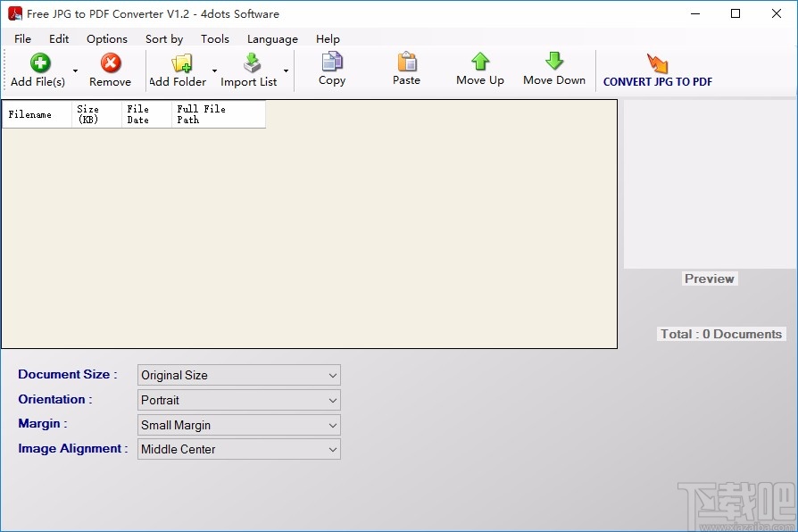Image resolution: width=798 pixels, height=532 pixels.
Task: Open the Edit menu
Action: 59,39
